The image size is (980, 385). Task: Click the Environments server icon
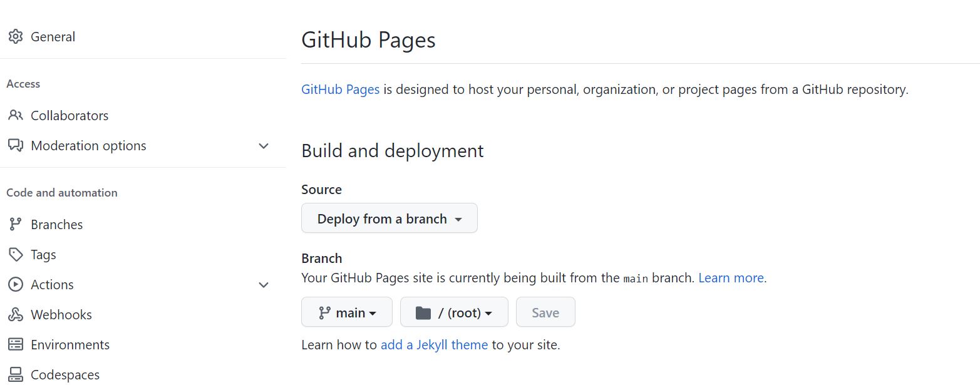[16, 344]
